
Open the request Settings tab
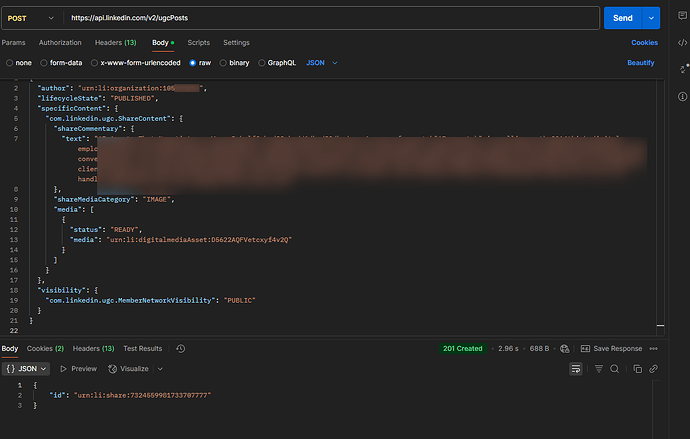tap(236, 43)
